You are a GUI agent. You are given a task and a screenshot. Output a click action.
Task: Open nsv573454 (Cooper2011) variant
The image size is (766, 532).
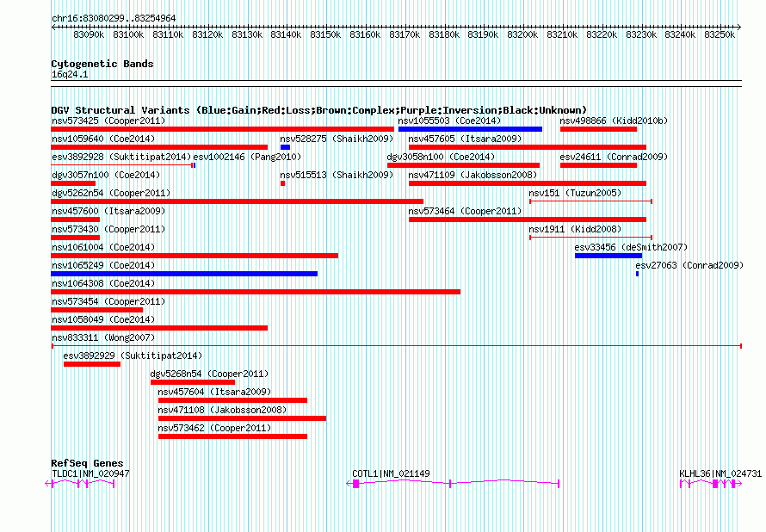[x=108, y=301]
